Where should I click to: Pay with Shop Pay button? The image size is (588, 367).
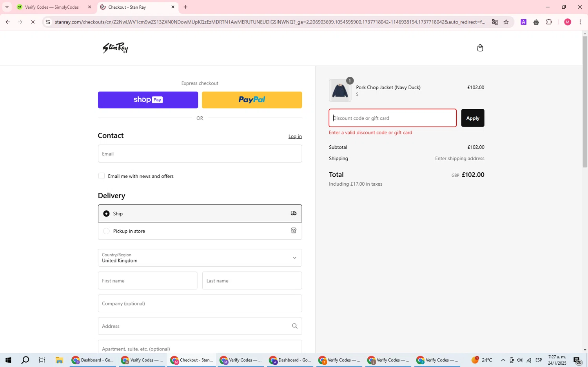(148, 100)
